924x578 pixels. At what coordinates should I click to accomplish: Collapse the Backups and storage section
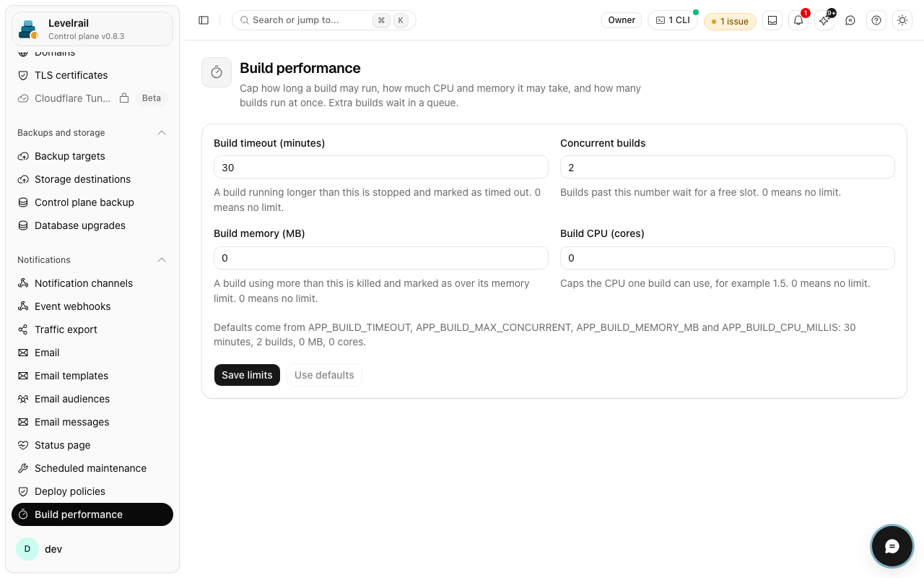tap(162, 133)
